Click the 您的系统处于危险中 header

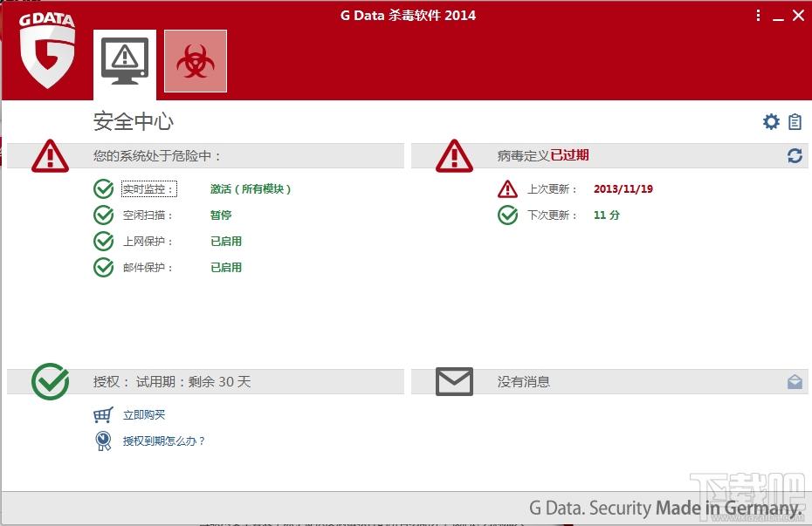pos(157,155)
